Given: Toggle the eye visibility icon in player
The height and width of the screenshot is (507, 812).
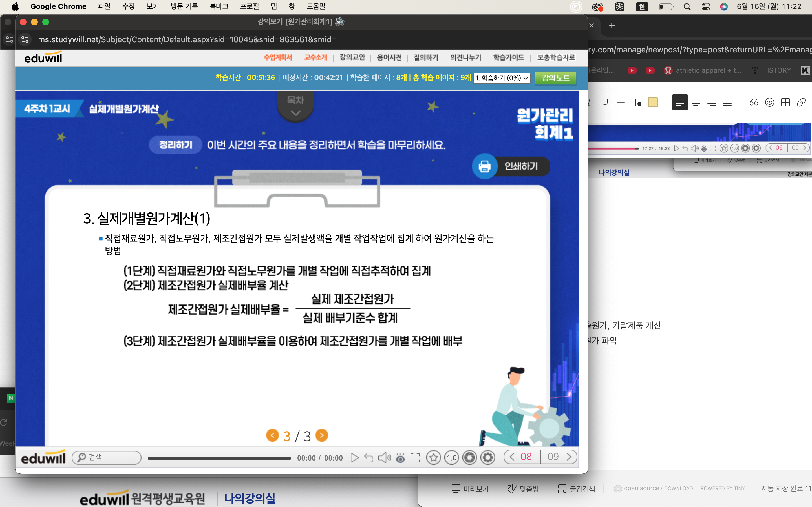Looking at the screenshot, I should click(400, 458).
